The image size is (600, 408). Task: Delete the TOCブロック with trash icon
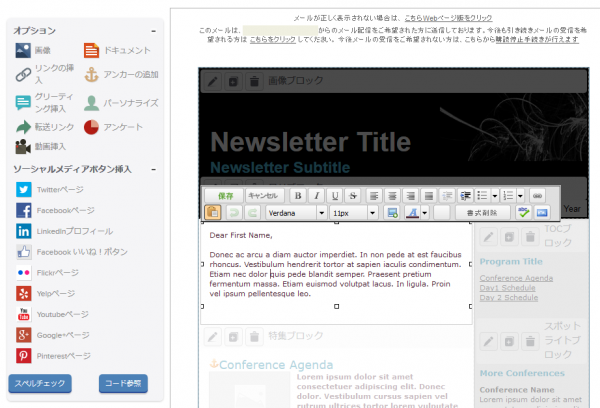click(x=530, y=237)
